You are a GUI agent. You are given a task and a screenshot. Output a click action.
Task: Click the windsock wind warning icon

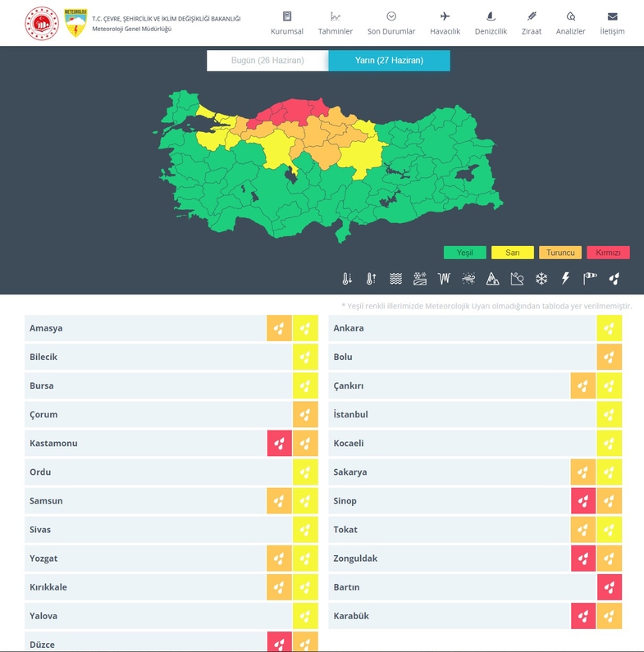pyautogui.click(x=590, y=279)
